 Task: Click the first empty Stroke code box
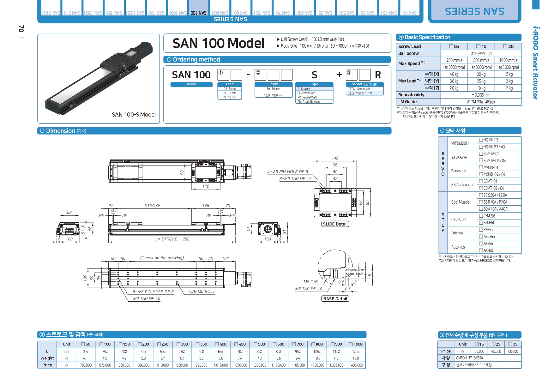pyautogui.click(x=260, y=75)
